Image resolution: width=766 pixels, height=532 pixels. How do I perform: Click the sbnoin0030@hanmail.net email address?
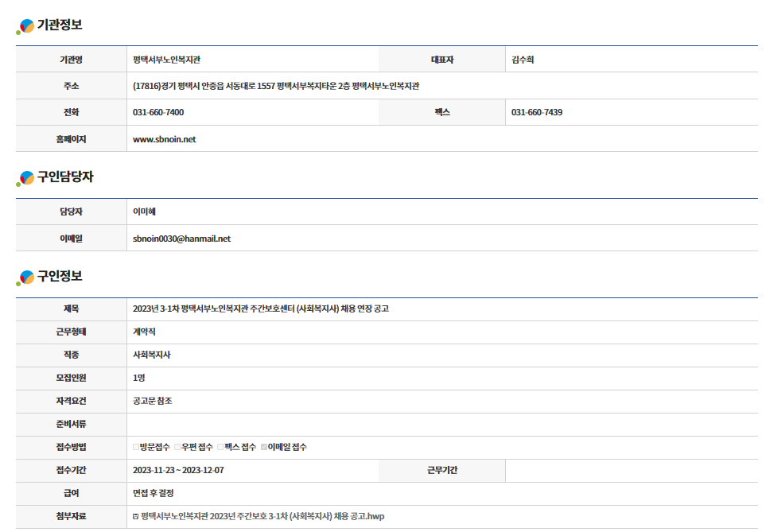coord(181,239)
